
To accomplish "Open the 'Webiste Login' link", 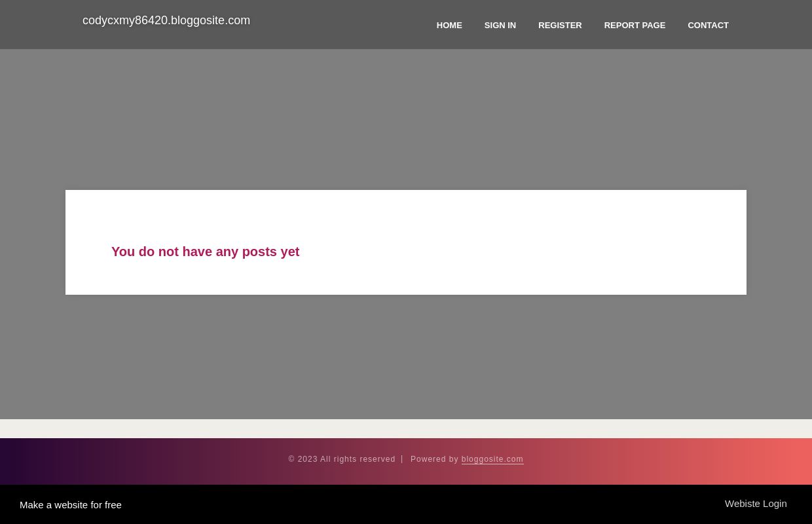I will click(x=756, y=503).
